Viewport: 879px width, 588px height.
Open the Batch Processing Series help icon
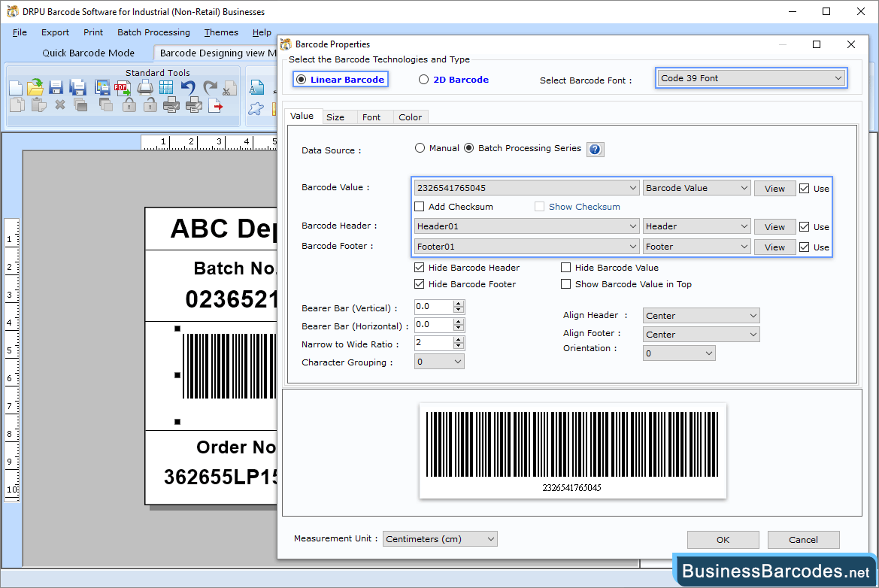coord(596,150)
